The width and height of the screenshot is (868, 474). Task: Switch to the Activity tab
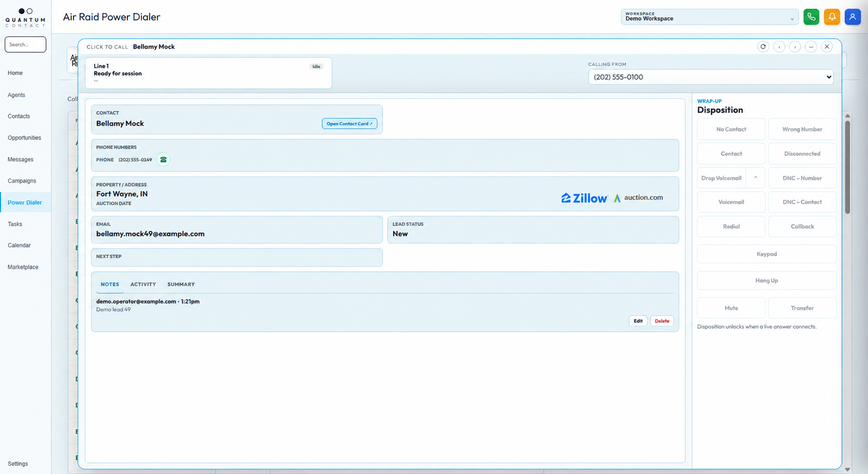click(143, 284)
